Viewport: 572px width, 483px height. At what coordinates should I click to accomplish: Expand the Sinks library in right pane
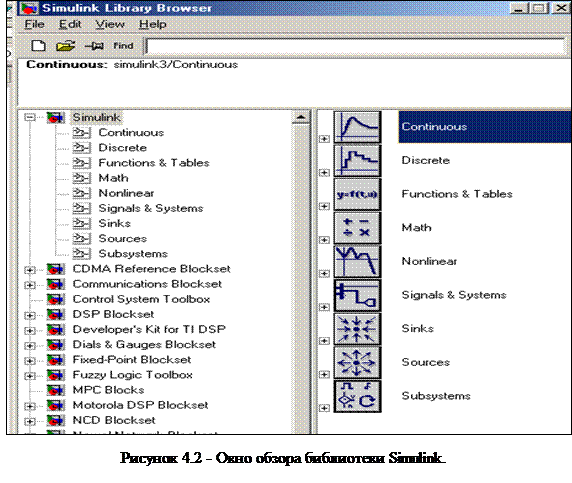pos(324,341)
